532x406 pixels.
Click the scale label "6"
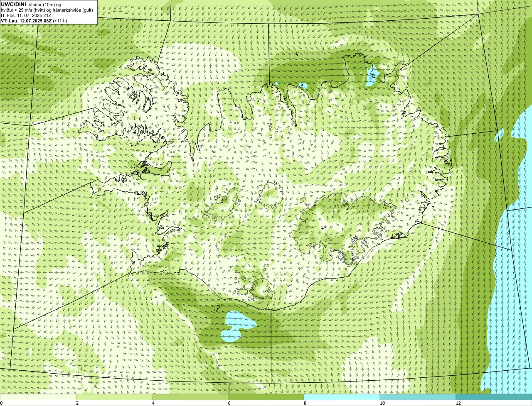[x=229, y=403]
